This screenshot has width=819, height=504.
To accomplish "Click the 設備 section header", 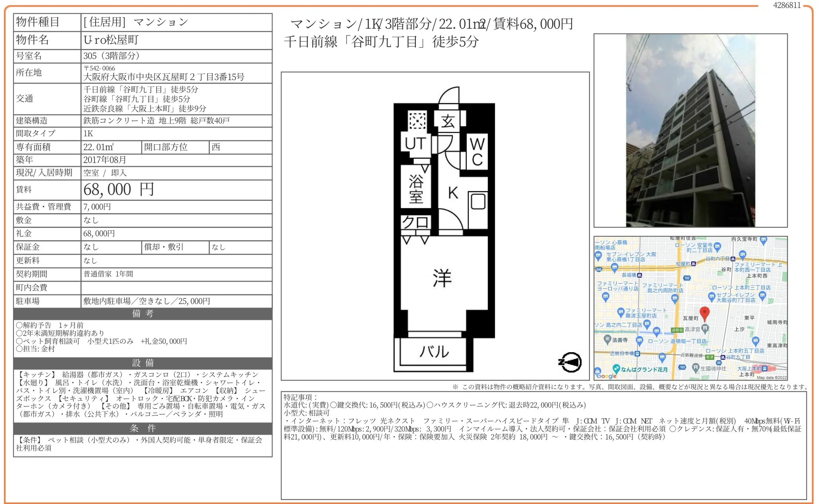I will pos(143,363).
